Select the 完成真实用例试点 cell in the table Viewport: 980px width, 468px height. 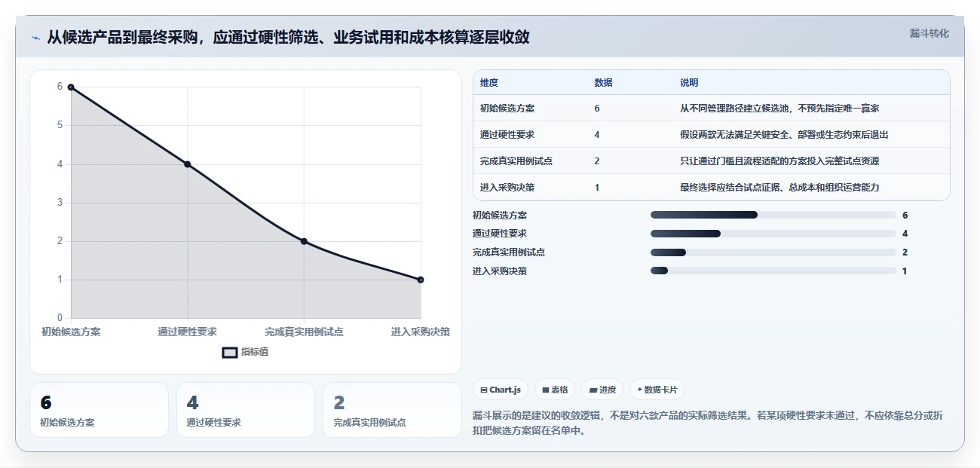click(x=516, y=161)
